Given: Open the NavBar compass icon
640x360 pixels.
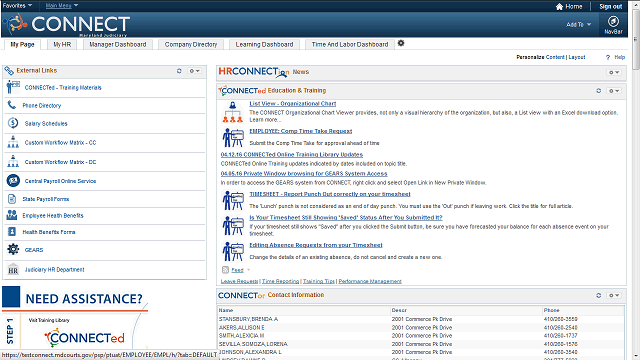Looking at the screenshot, I should pyautogui.click(x=613, y=21).
